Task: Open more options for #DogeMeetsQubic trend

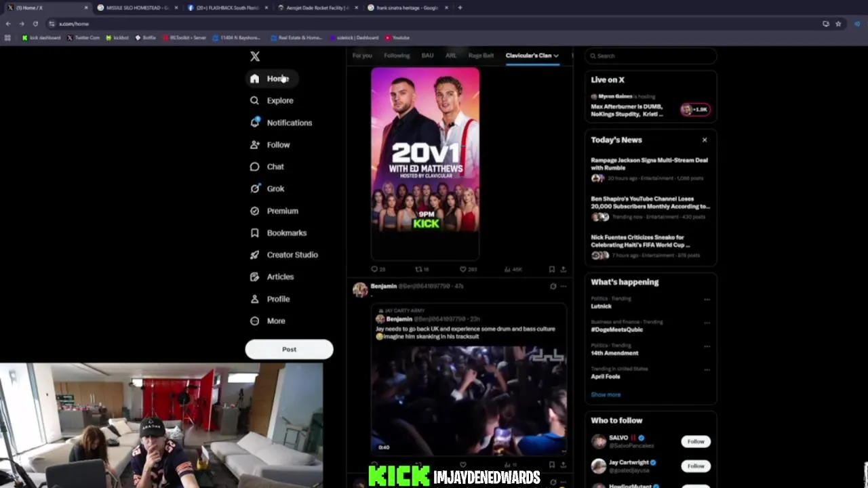Action: pyautogui.click(x=707, y=323)
